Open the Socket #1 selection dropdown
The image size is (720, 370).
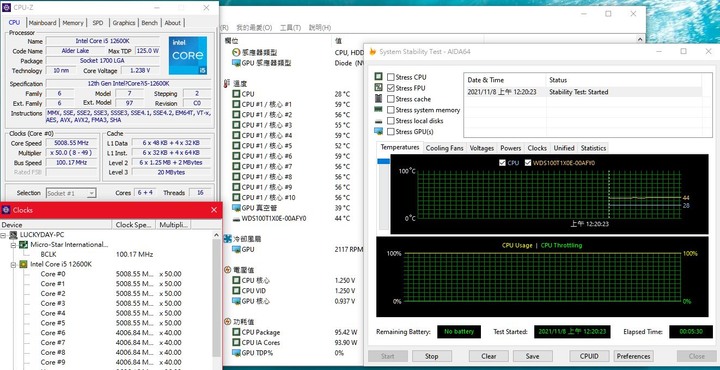click(71, 193)
